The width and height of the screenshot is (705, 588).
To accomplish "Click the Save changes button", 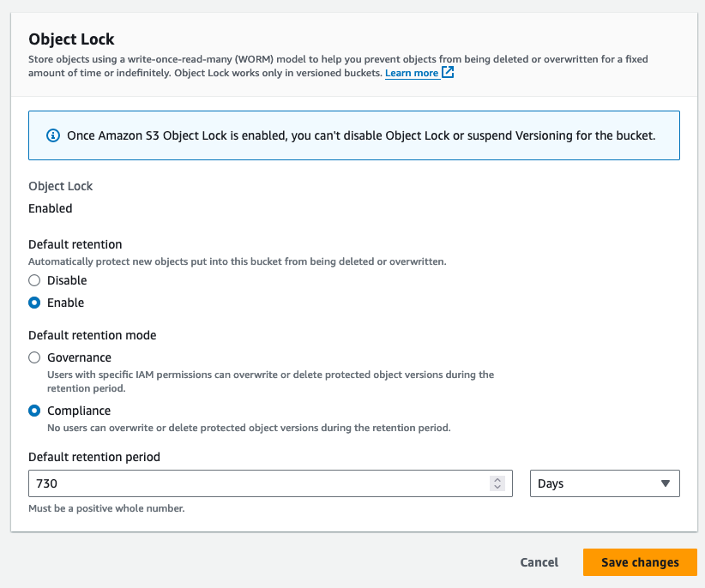I will click(x=640, y=562).
